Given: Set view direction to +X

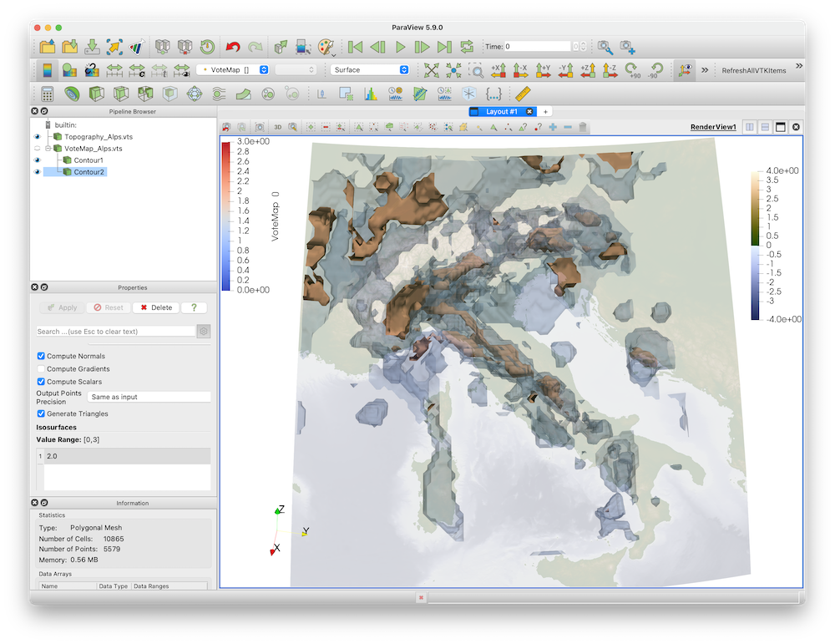Looking at the screenshot, I should [x=498, y=70].
